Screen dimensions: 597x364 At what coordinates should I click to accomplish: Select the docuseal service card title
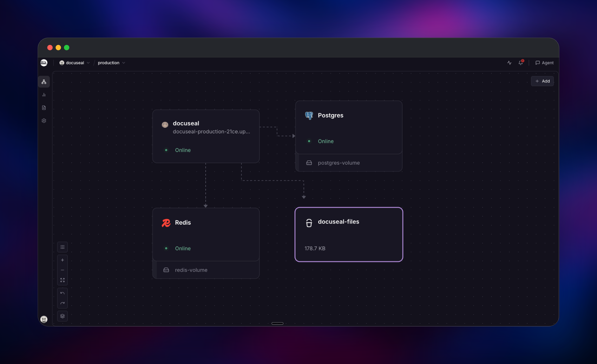coord(186,123)
